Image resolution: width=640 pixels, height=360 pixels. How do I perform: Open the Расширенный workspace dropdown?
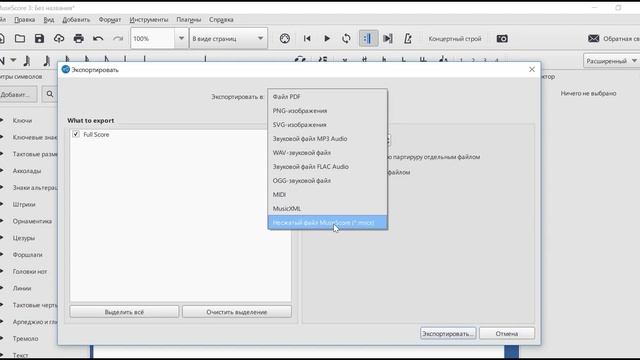(611, 61)
